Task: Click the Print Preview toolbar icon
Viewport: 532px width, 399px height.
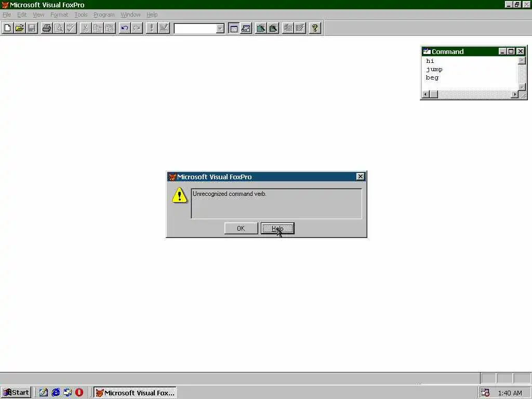Action: tap(59, 28)
